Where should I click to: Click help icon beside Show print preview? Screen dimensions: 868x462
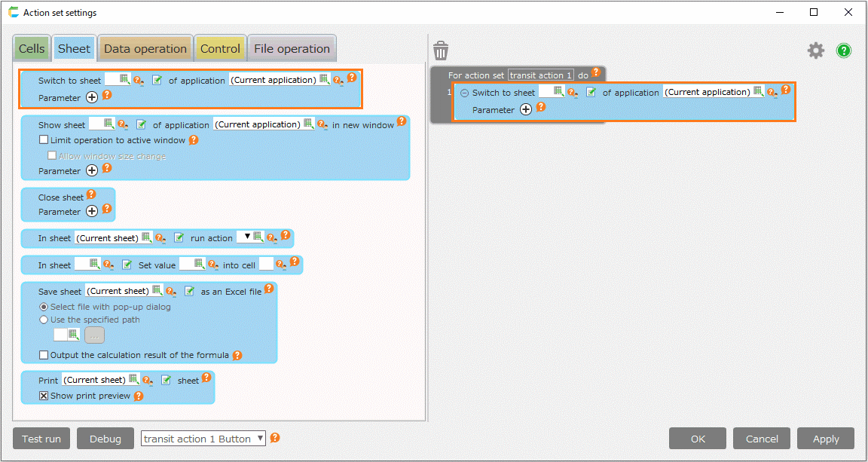(x=138, y=396)
